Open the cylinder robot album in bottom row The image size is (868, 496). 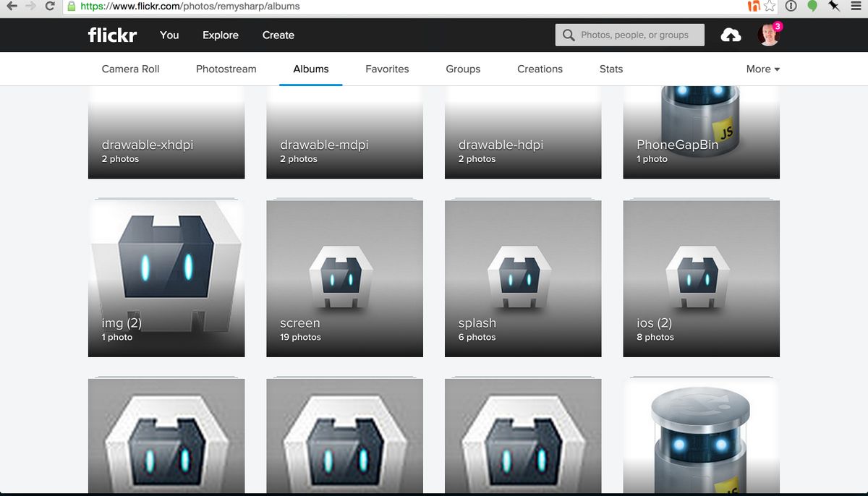pos(702,436)
